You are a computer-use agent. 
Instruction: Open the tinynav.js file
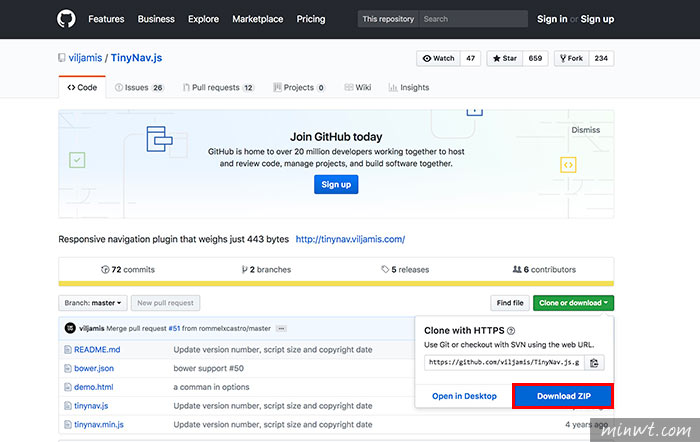click(x=91, y=406)
